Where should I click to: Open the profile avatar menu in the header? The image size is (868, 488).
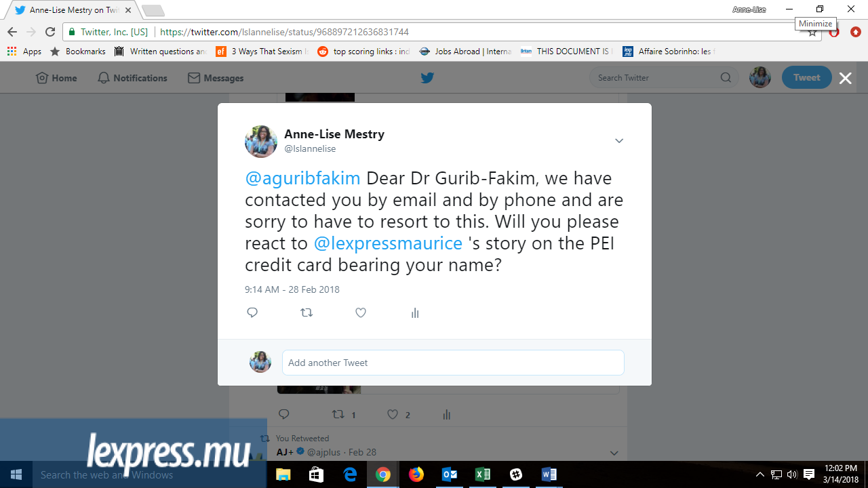[760, 77]
